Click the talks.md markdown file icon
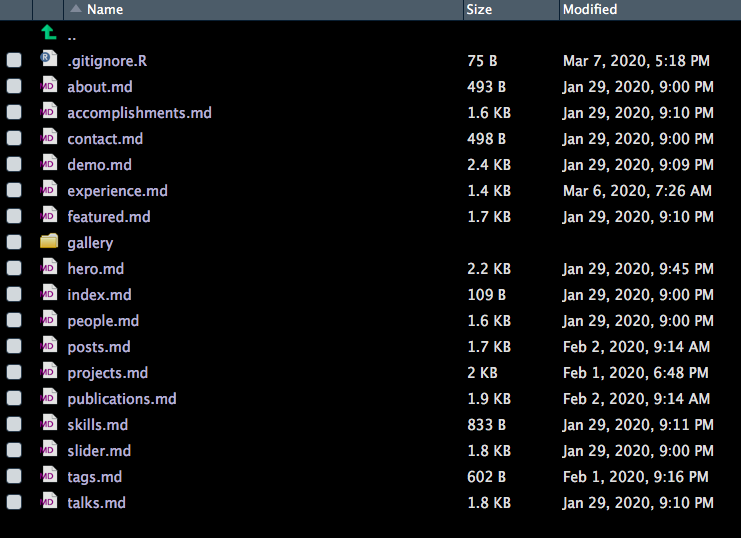 tap(48, 502)
